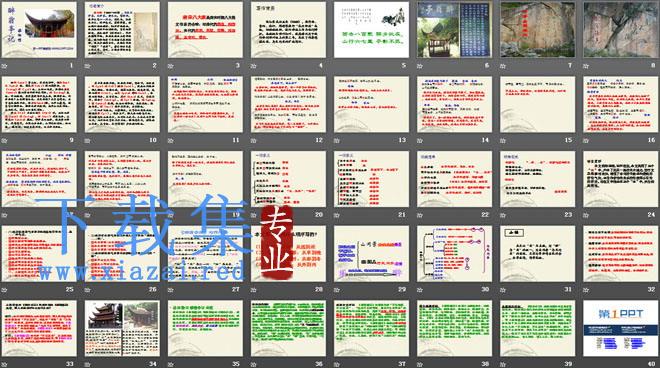
Task: Select the final slide with the 第1PPT logo
Action: (620, 328)
